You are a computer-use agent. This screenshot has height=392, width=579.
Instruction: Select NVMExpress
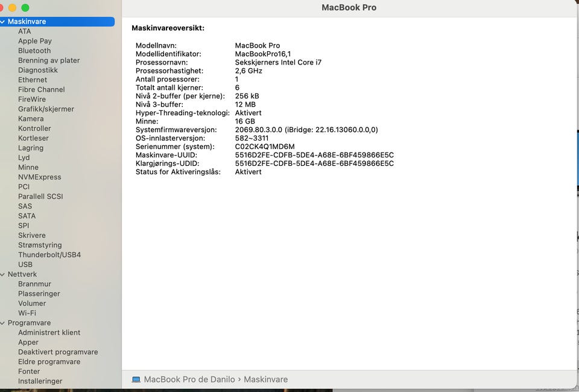[40, 177]
